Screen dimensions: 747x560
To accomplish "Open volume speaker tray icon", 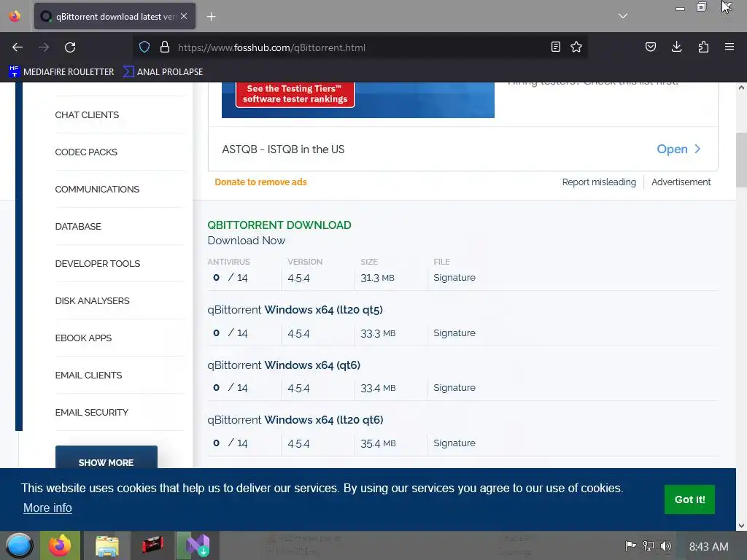I will pyautogui.click(x=666, y=545).
